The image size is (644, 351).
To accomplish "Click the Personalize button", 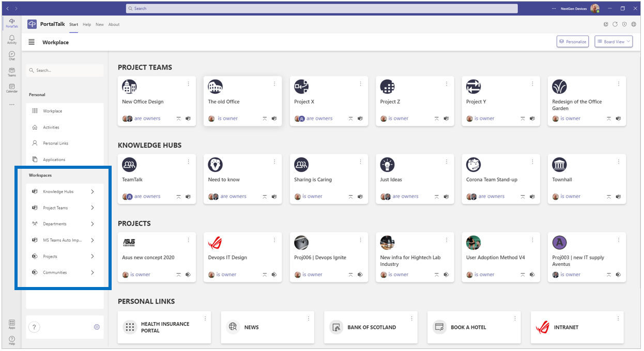I will tap(573, 42).
